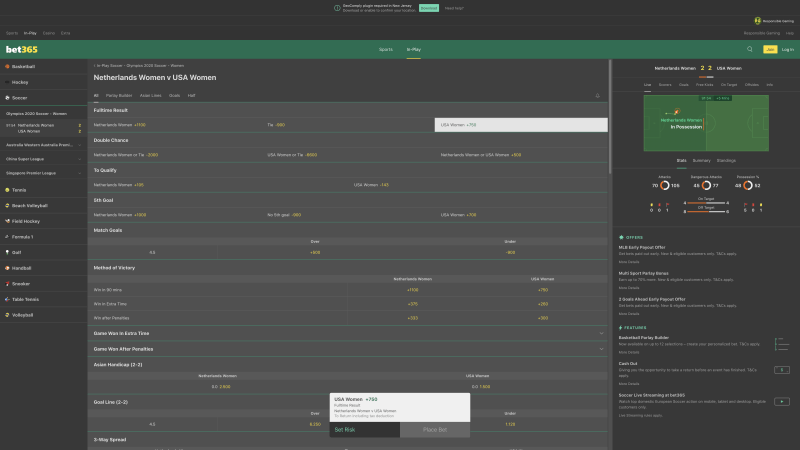The height and width of the screenshot is (450, 800).
Task: Click the Responsible Gaming badge icon
Action: pos(758,20)
